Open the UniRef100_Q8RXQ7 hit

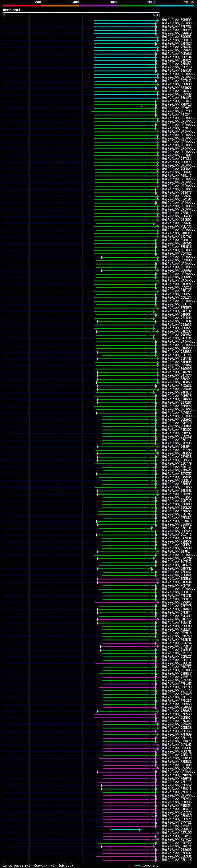click(x=177, y=47)
